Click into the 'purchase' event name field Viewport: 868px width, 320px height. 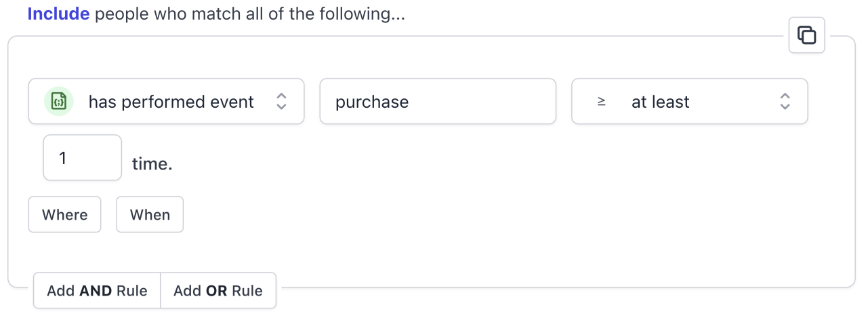point(438,102)
